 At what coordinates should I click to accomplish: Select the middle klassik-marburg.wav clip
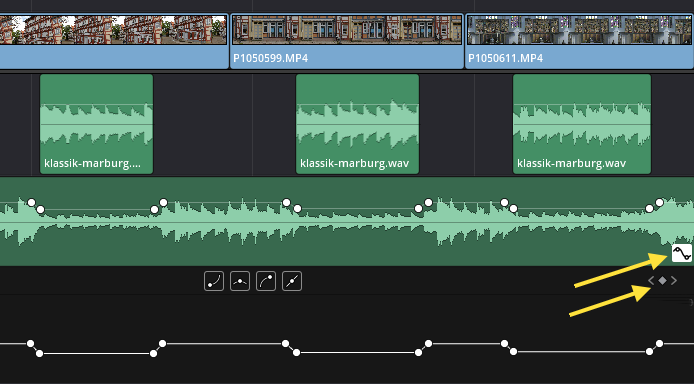(x=357, y=124)
